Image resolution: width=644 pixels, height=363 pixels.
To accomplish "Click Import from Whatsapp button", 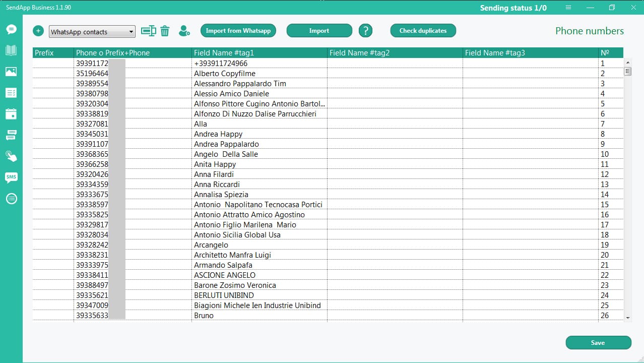I will 238,31.
